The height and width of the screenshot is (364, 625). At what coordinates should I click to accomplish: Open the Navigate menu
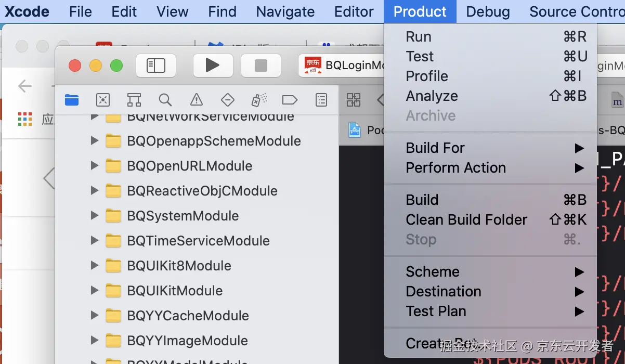285,11
